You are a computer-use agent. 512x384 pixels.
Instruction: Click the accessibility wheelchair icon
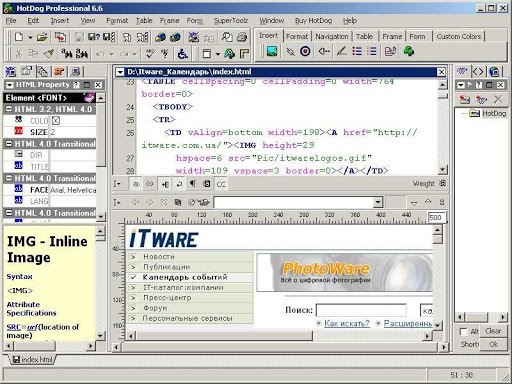[183, 53]
